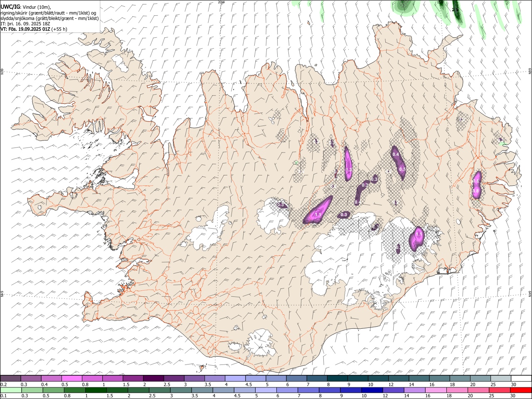
Task: Click the violet 12 swatch in the bottom legend row
Action: [394, 390]
